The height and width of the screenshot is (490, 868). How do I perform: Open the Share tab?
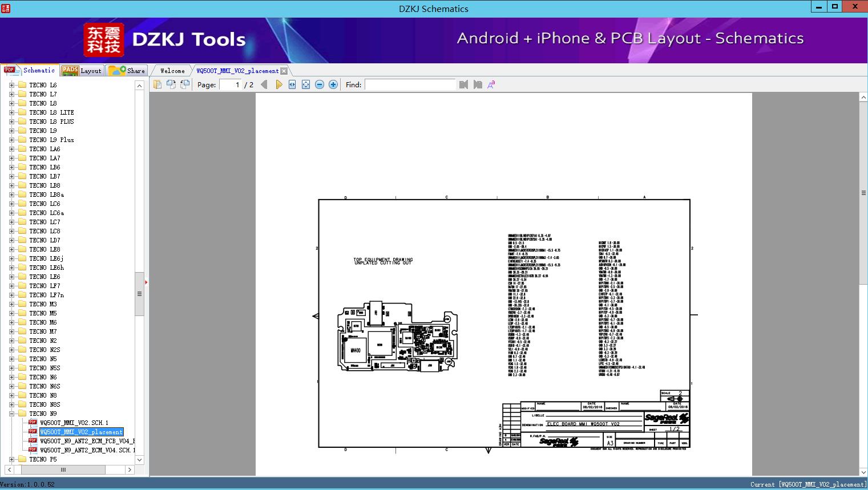click(127, 71)
